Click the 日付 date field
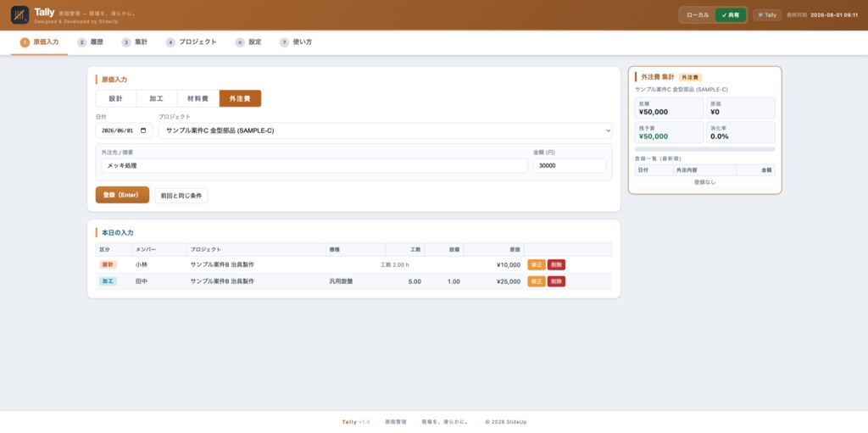The height and width of the screenshot is (433, 868). pyautogui.click(x=124, y=130)
